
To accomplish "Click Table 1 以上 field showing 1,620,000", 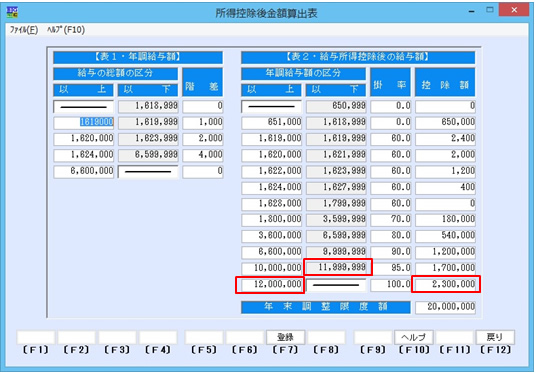I will pyautogui.click(x=83, y=138).
